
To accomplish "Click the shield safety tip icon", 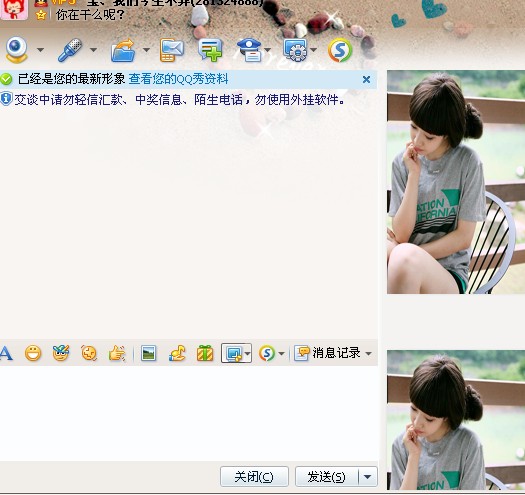I will click(x=6, y=99).
